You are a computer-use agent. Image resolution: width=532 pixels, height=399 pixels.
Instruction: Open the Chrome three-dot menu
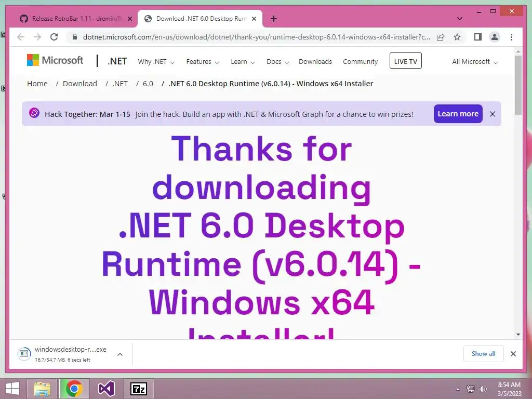point(511,37)
